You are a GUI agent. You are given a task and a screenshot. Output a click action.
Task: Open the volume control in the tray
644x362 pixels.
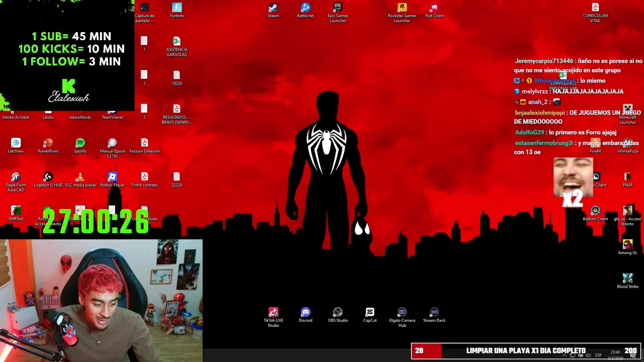tap(588, 355)
